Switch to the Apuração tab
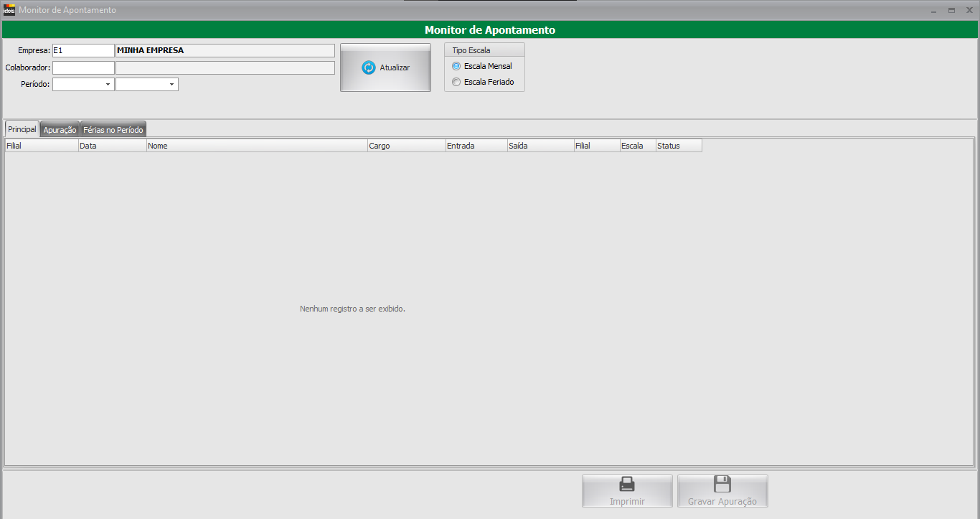This screenshot has height=519, width=980. tap(60, 130)
